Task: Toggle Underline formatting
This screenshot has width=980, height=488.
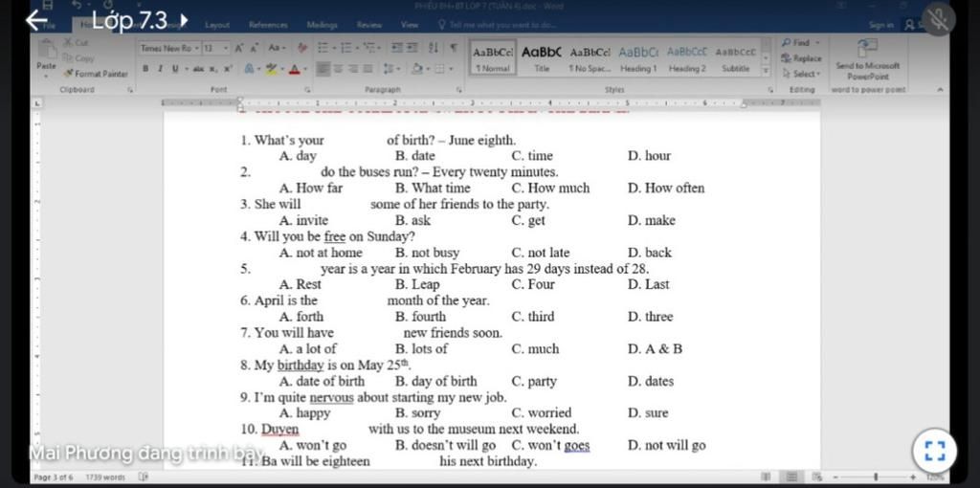Action: tap(175, 69)
